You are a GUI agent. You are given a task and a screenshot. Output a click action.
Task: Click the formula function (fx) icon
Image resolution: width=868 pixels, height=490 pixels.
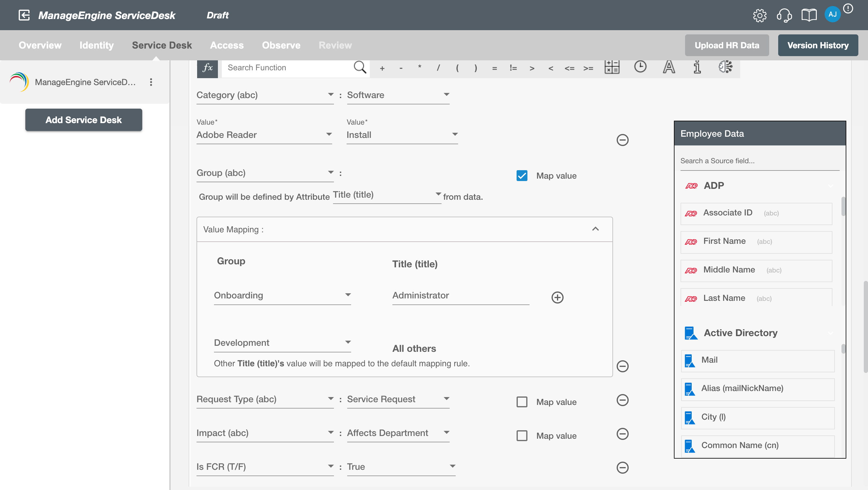coord(207,67)
